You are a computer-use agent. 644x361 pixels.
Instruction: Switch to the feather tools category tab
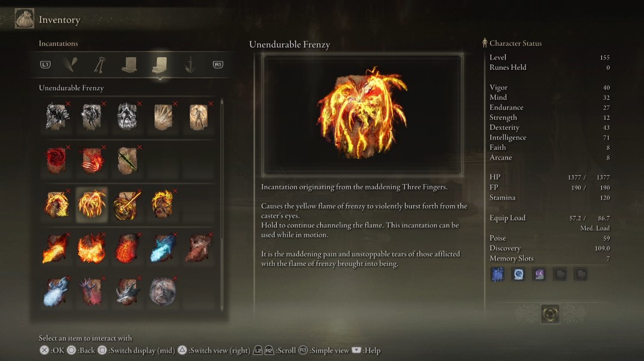click(70, 65)
